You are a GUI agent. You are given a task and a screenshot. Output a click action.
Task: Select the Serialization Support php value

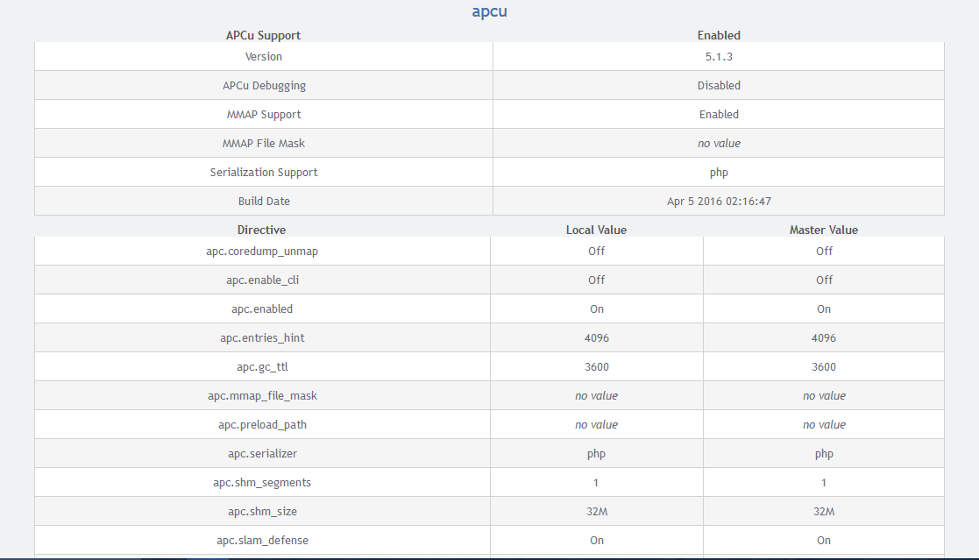(x=719, y=173)
